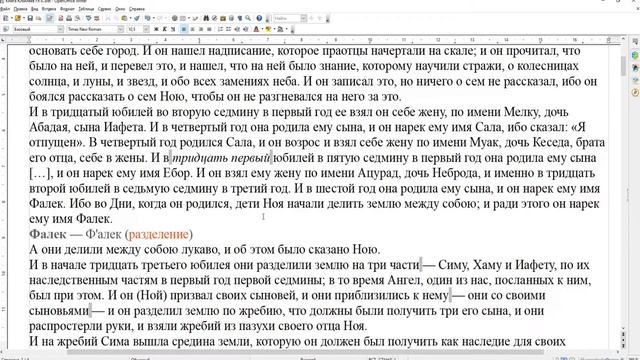Toggle AutoSpellcheck icon

coord(96,18)
